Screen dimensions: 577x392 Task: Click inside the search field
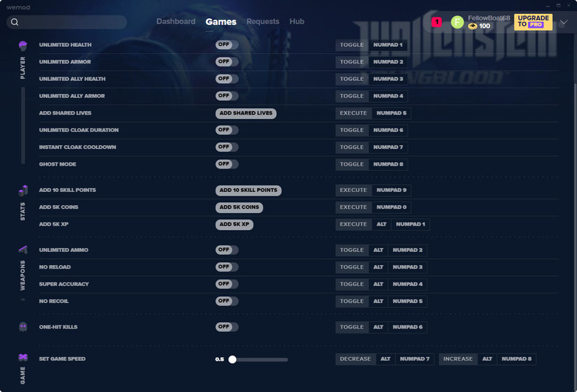[x=67, y=22]
